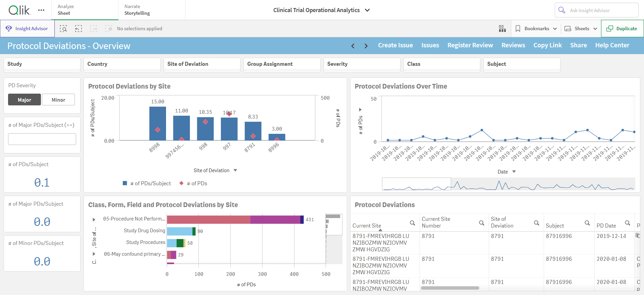This screenshot has height=295, width=644.
Task: Click the Duplicate button
Action: [623, 29]
